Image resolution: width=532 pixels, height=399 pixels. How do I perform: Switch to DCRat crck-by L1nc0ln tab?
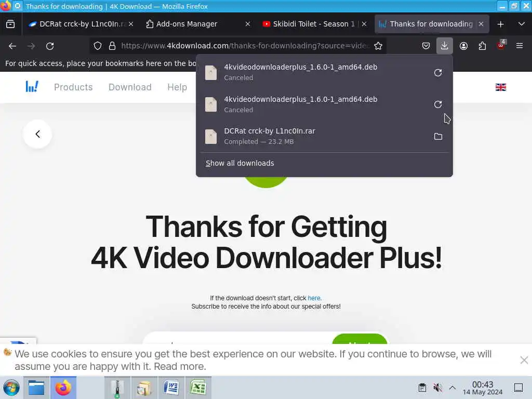coord(81,24)
